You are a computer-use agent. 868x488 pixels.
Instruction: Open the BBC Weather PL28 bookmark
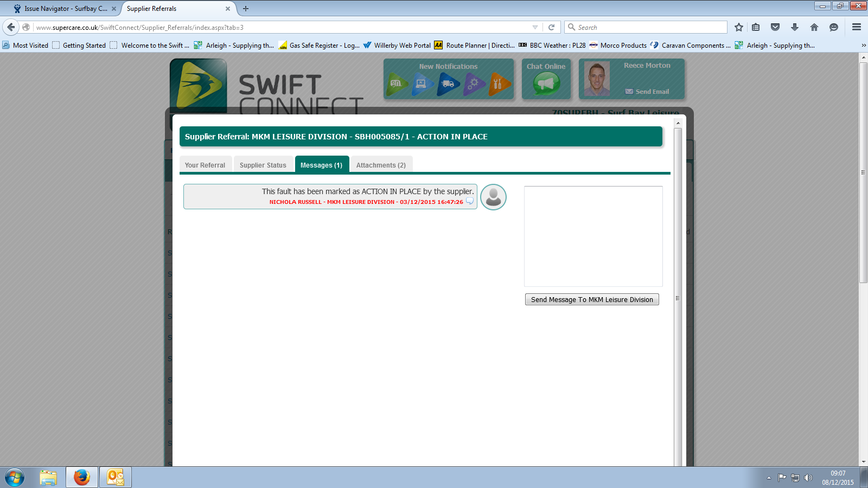(x=552, y=46)
